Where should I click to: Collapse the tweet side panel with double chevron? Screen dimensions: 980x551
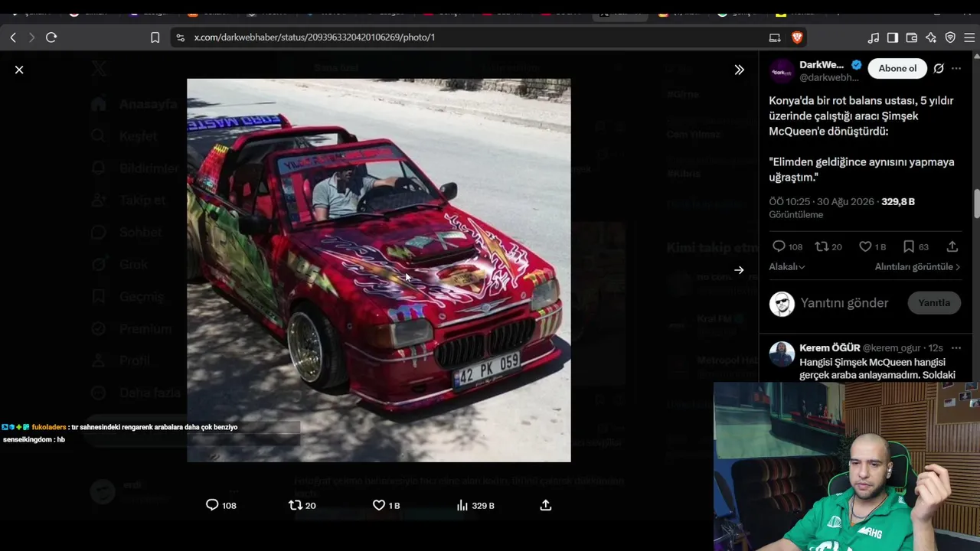click(739, 70)
